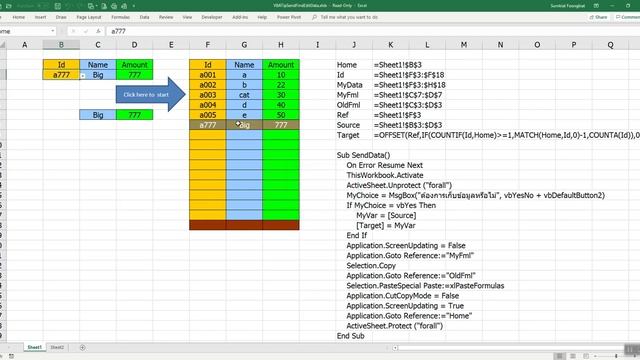Open the Data ribbon tab
The image size is (640, 360).
tap(144, 17)
